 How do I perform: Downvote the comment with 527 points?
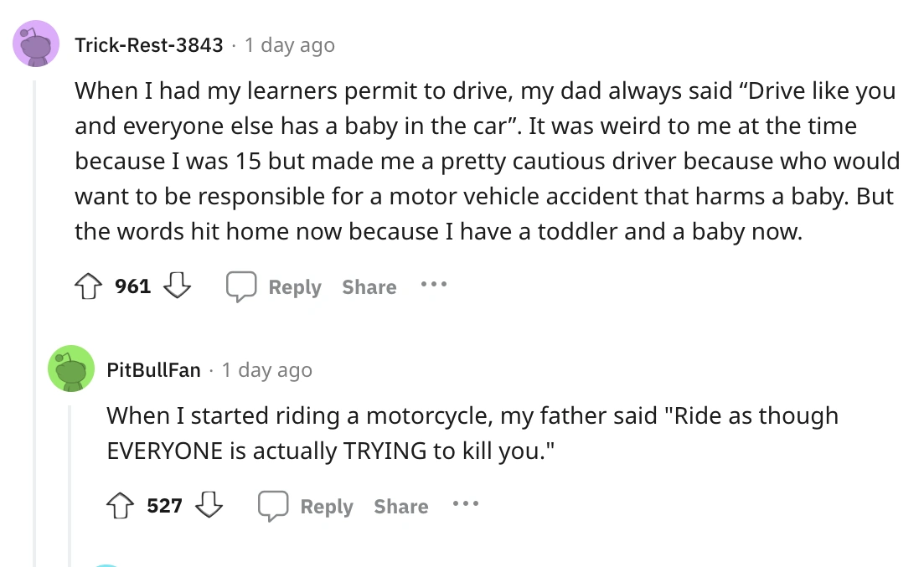click(x=208, y=506)
